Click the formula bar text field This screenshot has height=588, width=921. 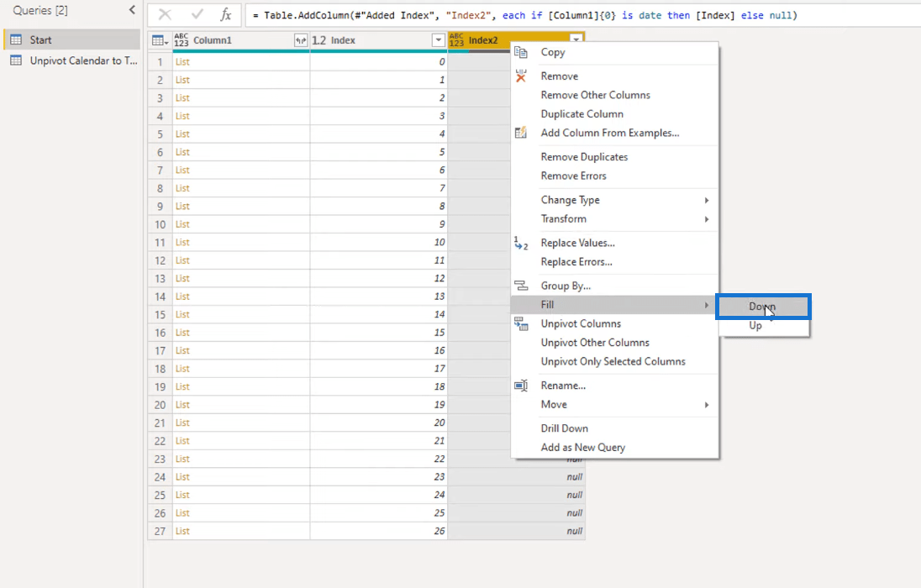pos(580,15)
